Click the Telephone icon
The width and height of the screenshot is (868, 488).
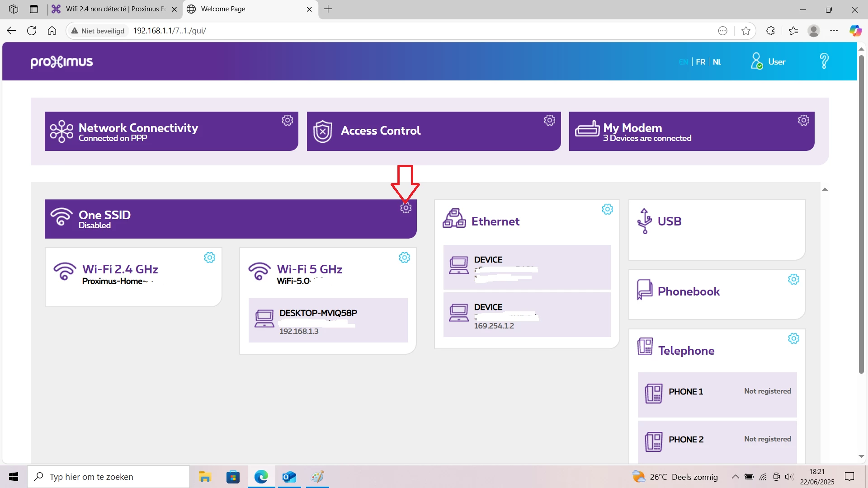coord(645,347)
